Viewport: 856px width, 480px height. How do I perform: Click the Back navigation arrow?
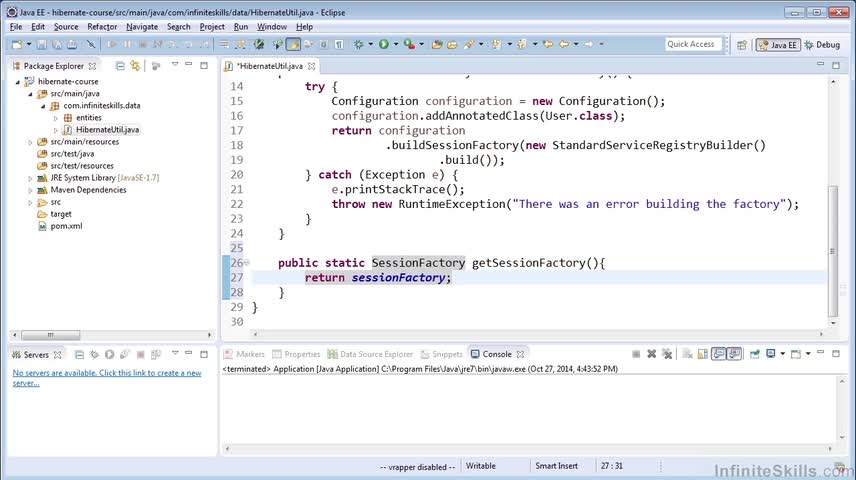pyautogui.click(x=564, y=44)
